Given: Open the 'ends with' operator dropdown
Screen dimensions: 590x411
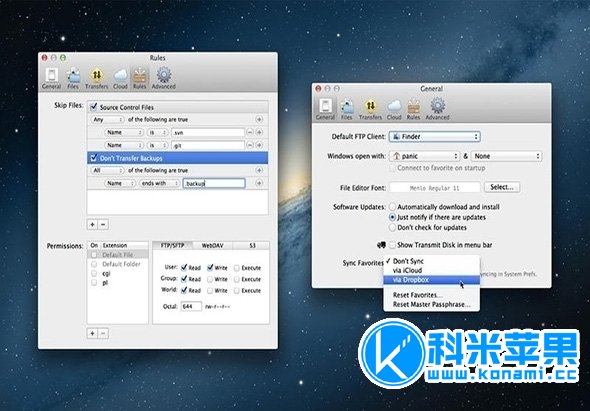Looking at the screenshot, I should (160, 183).
